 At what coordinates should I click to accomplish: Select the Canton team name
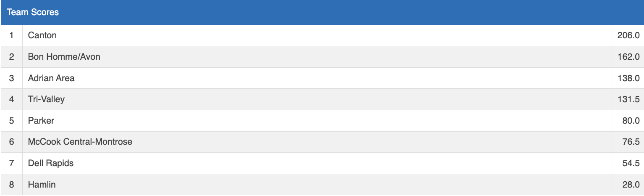pyautogui.click(x=42, y=35)
